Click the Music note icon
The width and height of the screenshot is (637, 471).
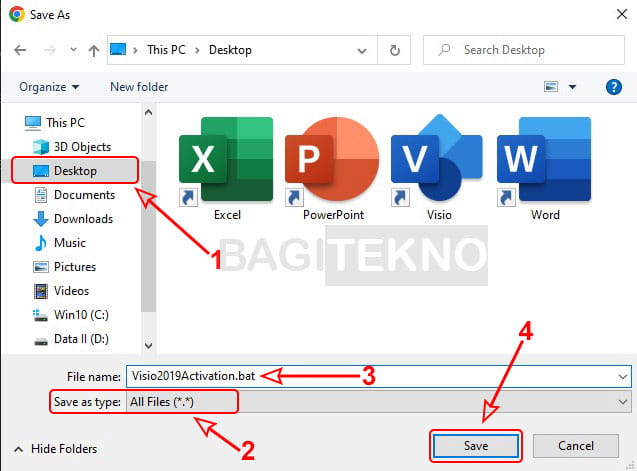[40, 243]
